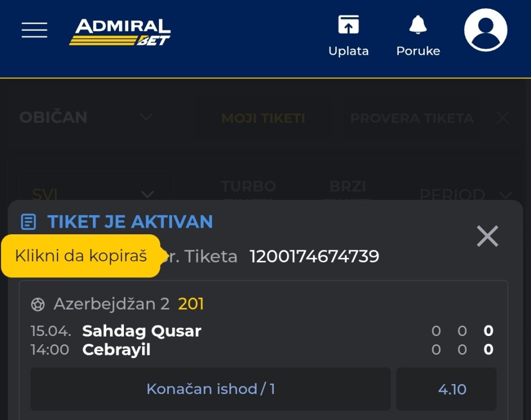
Task: Click the ticket document icon
Action: pos(28,222)
